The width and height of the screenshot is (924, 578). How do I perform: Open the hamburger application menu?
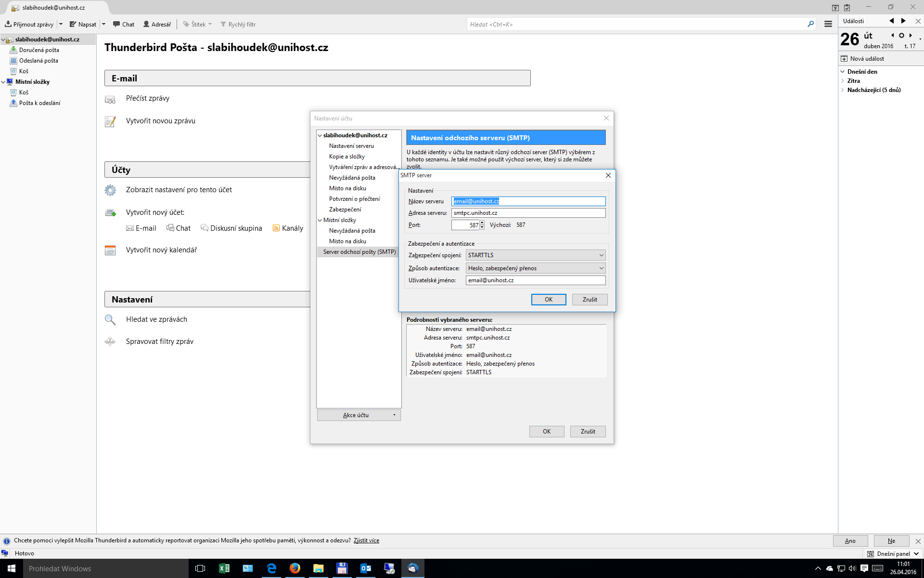(828, 24)
